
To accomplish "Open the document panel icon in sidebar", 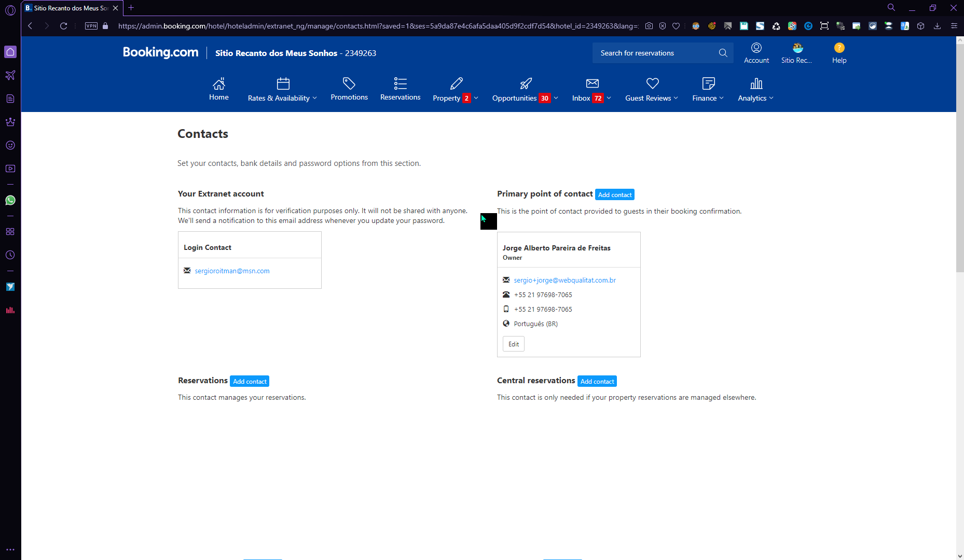I will coord(10,99).
